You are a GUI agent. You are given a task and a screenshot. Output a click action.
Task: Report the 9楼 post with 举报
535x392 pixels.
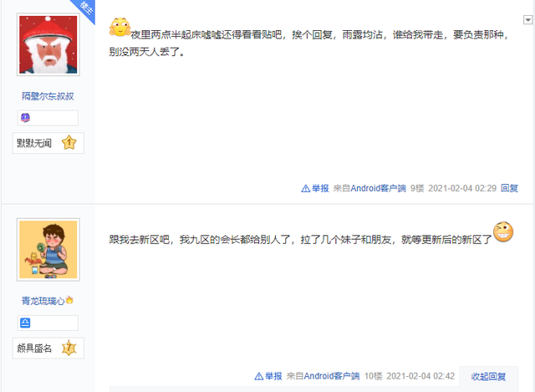point(315,188)
